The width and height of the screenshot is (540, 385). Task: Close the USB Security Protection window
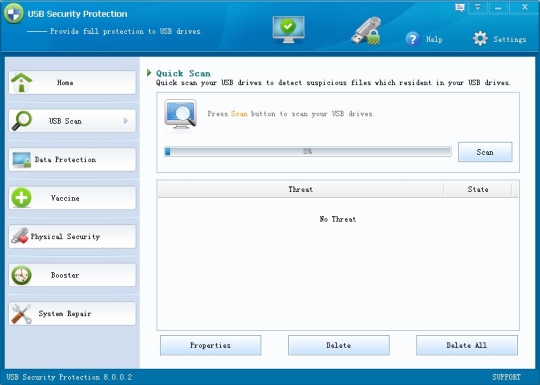coord(525,7)
